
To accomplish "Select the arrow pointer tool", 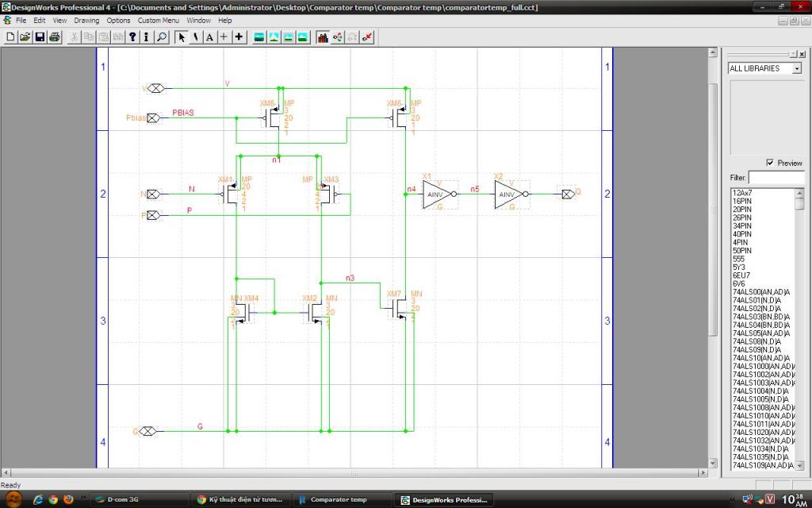I will 182,37.
